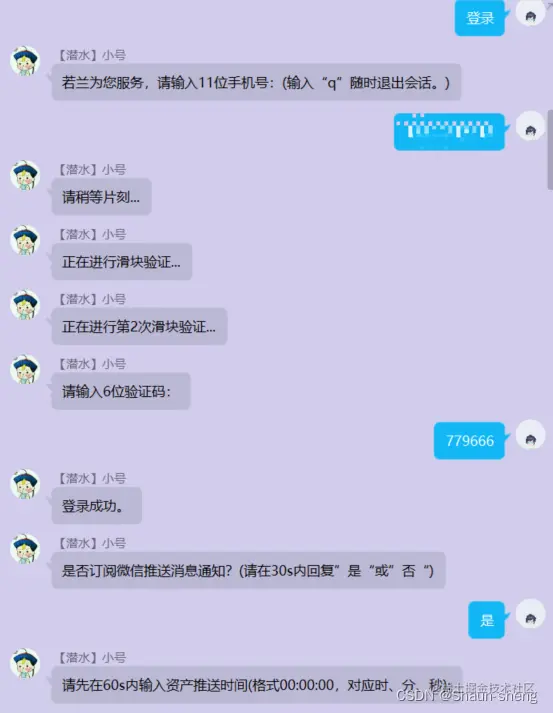Click the bot avatar beside 请输入6位验证码 message
This screenshot has height=713, width=553.
[25, 369]
